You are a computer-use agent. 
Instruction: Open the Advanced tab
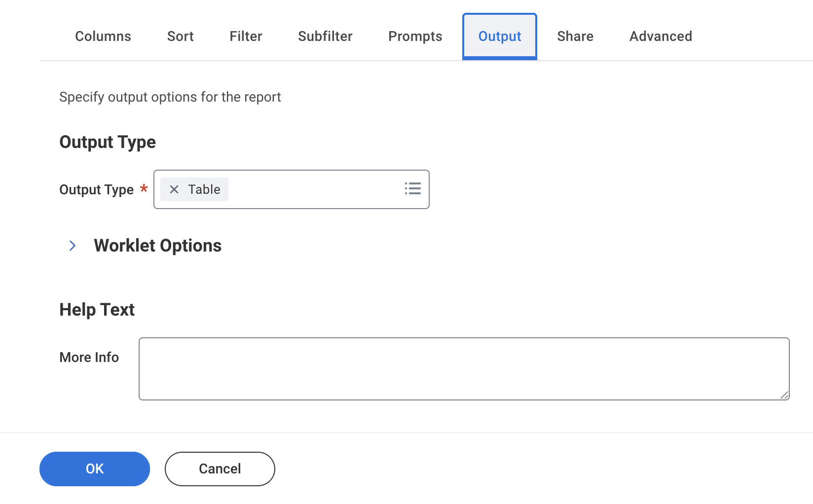661,36
